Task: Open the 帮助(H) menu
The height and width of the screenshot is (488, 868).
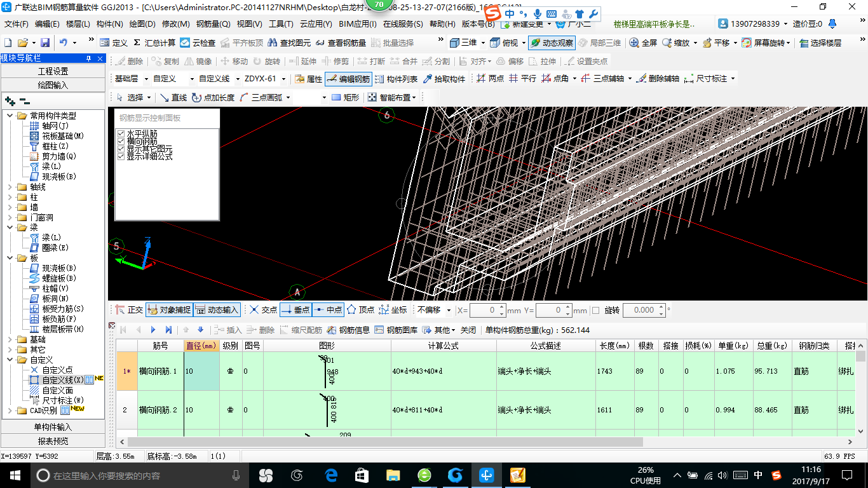Action: [442, 24]
